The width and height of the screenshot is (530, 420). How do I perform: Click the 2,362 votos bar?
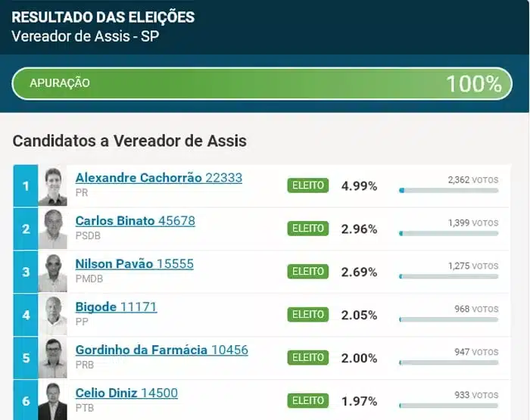[448, 191]
